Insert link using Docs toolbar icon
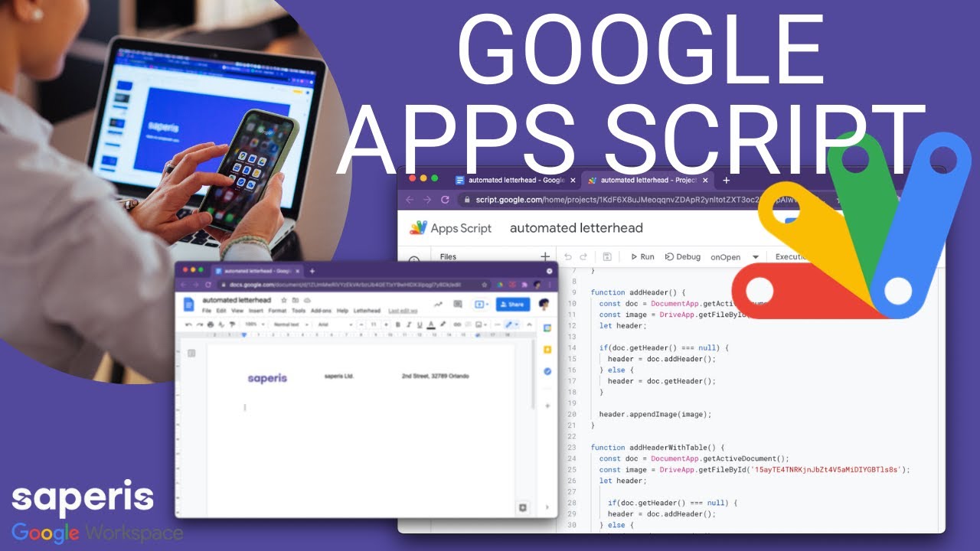Viewport: 980px width, 551px height. coord(457,324)
